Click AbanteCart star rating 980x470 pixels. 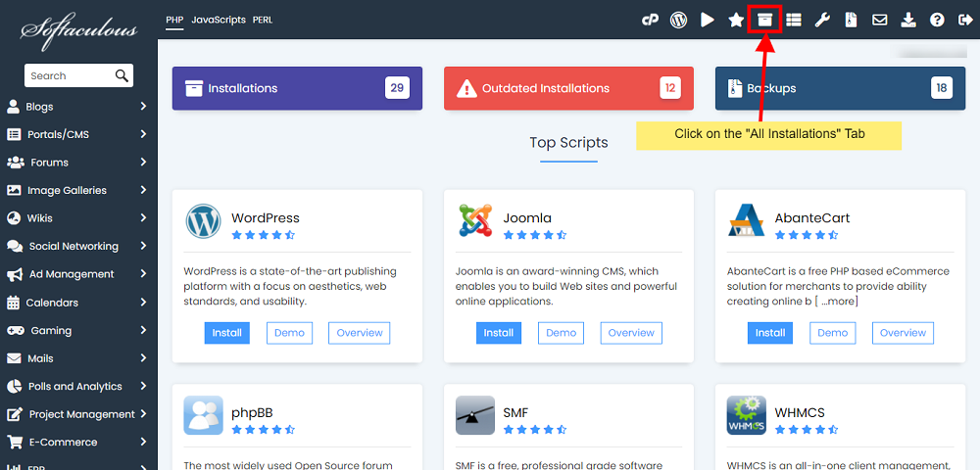[x=807, y=235]
